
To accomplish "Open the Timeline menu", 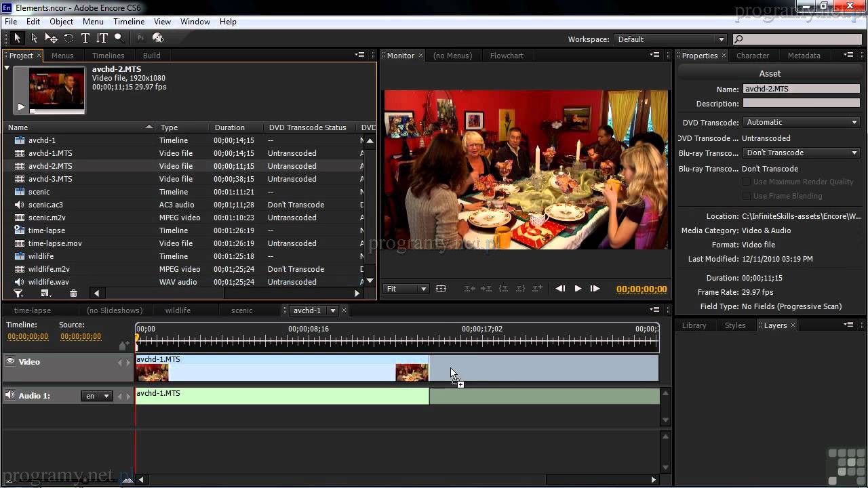I will (129, 22).
